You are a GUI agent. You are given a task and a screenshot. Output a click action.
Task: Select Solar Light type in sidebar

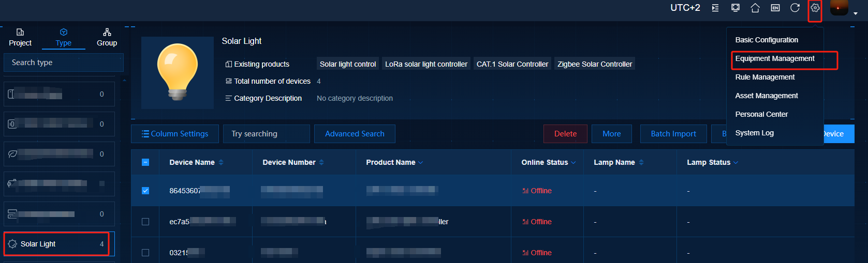pyautogui.click(x=57, y=244)
